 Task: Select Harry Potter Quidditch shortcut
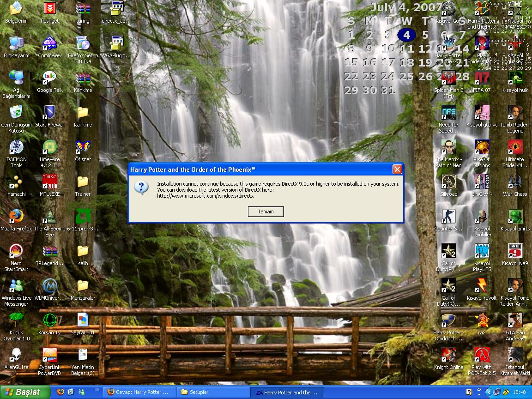coord(448,327)
